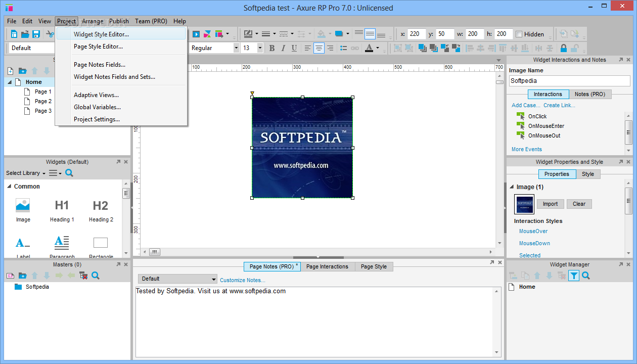Select the OnClick interaction event

coord(537,116)
